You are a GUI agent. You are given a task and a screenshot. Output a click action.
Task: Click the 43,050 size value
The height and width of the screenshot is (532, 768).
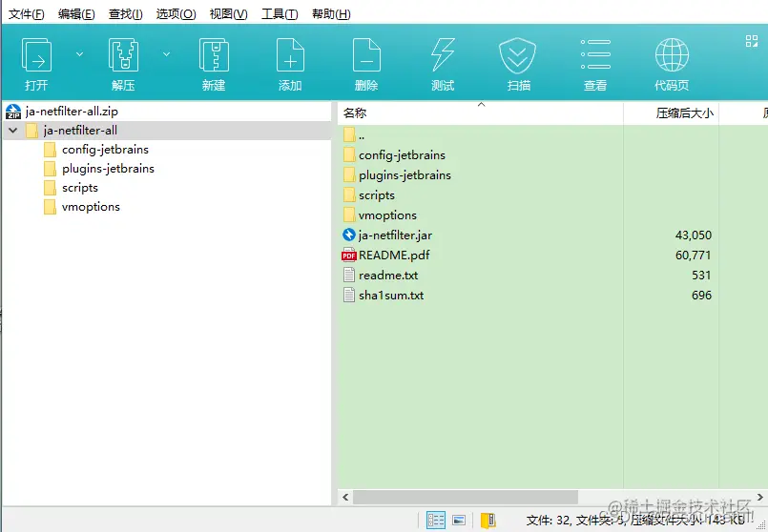pyautogui.click(x=693, y=235)
